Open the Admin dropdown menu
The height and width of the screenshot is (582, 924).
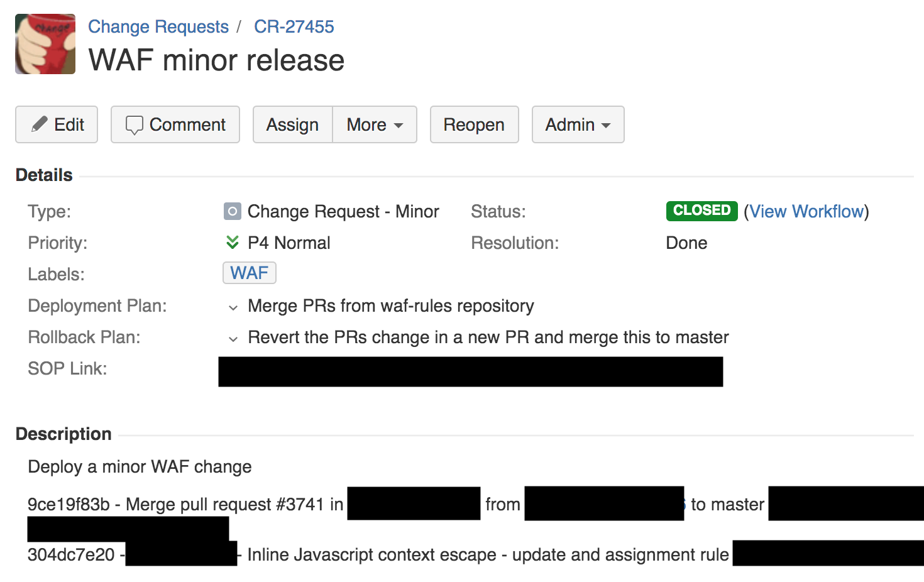578,124
